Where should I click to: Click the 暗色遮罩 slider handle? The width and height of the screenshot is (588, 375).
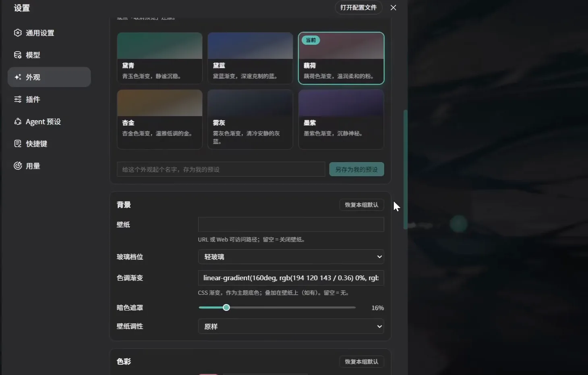(226, 308)
